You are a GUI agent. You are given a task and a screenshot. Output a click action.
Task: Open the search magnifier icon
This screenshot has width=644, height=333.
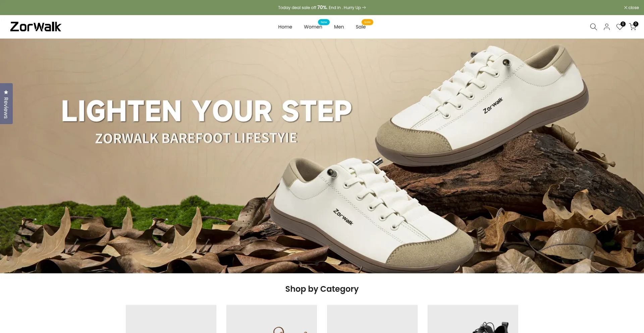[x=593, y=27]
